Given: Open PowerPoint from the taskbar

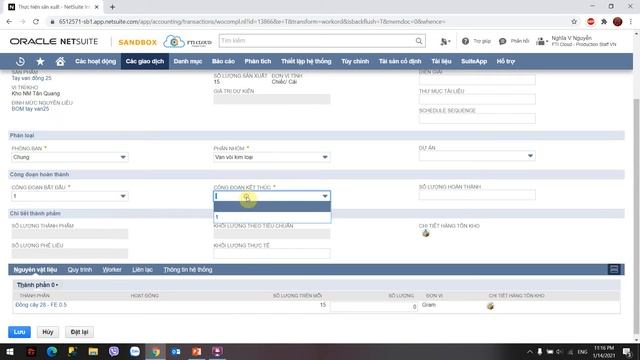Looking at the screenshot, I should 197,351.
